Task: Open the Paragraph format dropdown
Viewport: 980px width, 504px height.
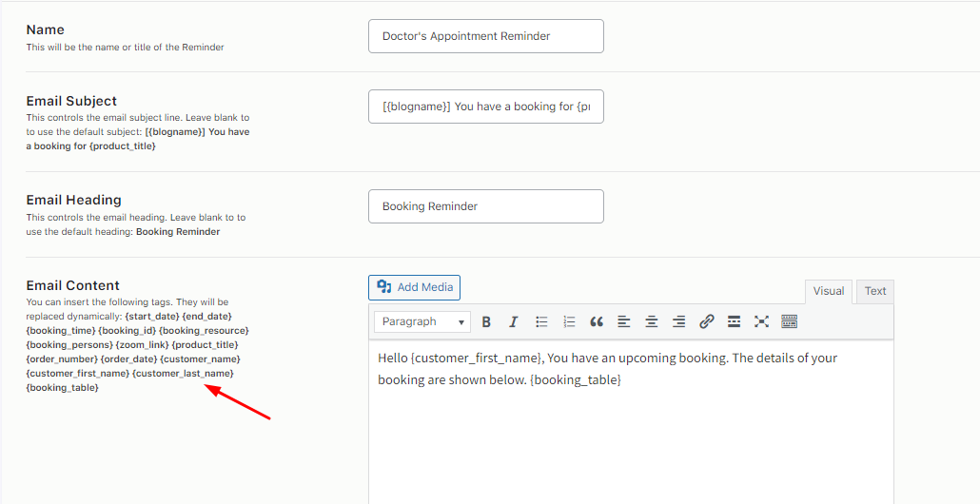Action: (x=422, y=321)
